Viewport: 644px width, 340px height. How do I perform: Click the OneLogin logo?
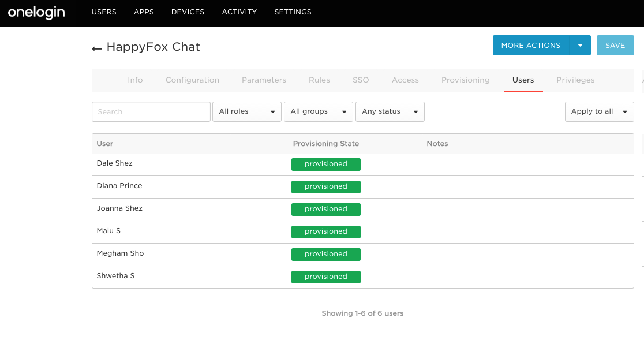coord(36,13)
